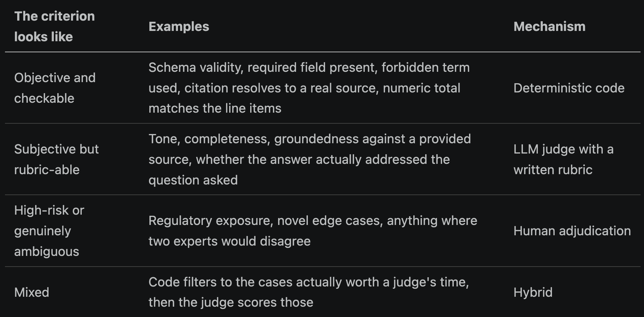Click the 'Mixed' criterion cell
Image resolution: width=644 pixels, height=317 pixels.
pyautogui.click(x=32, y=292)
